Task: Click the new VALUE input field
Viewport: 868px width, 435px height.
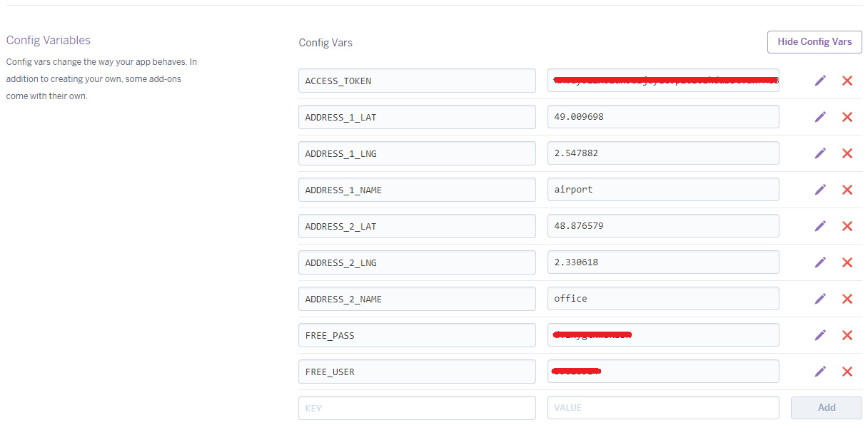Action: click(663, 408)
